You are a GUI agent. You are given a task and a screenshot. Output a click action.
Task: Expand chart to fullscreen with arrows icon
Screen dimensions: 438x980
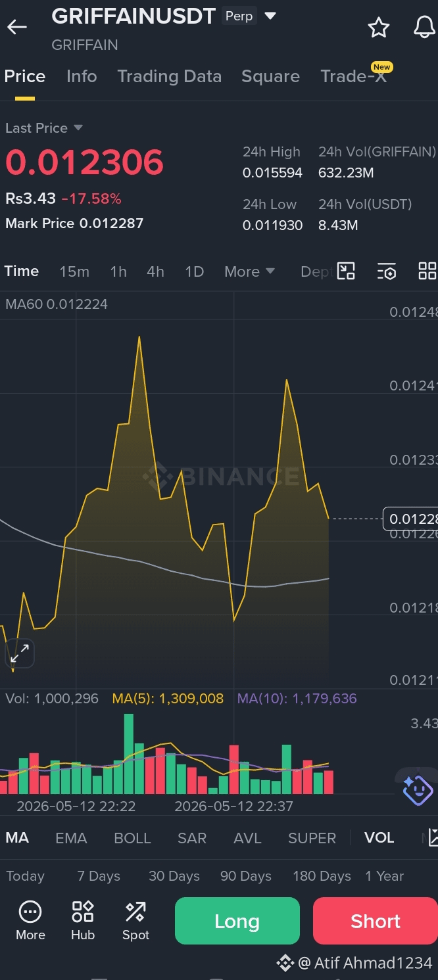20,653
